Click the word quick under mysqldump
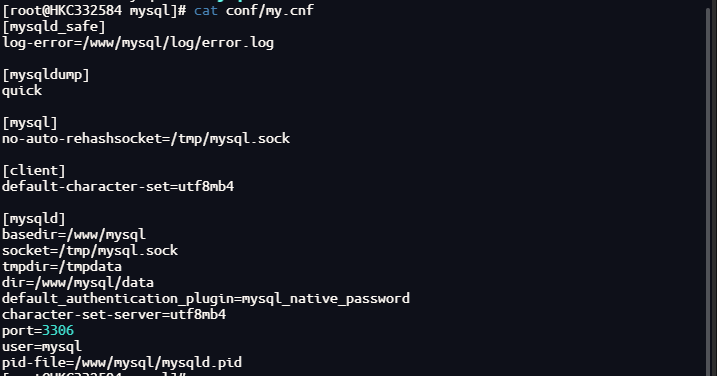 [22, 91]
